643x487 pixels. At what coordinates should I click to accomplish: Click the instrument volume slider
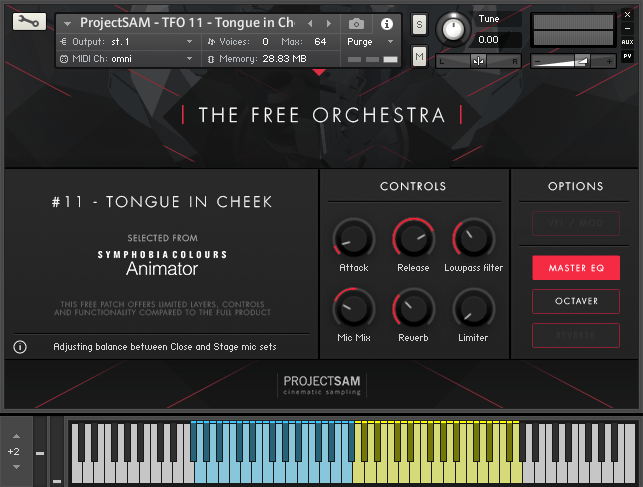coord(573,61)
